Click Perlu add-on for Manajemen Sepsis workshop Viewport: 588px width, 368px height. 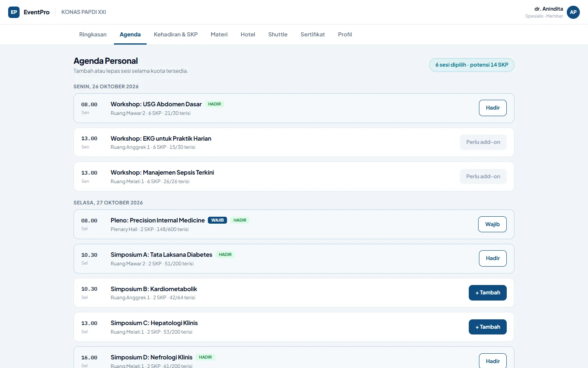[x=483, y=177]
